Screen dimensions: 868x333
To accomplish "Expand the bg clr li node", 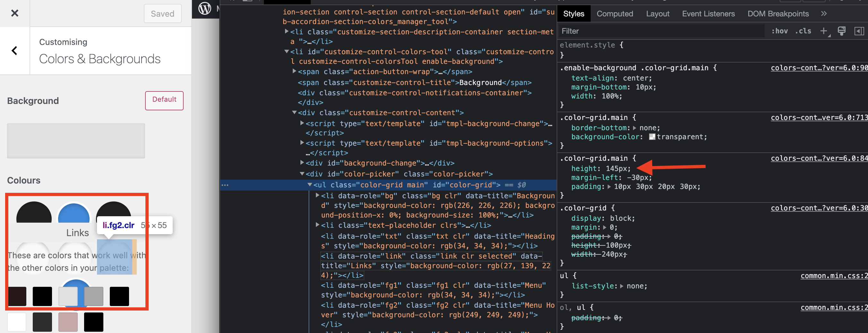I will click(317, 195).
